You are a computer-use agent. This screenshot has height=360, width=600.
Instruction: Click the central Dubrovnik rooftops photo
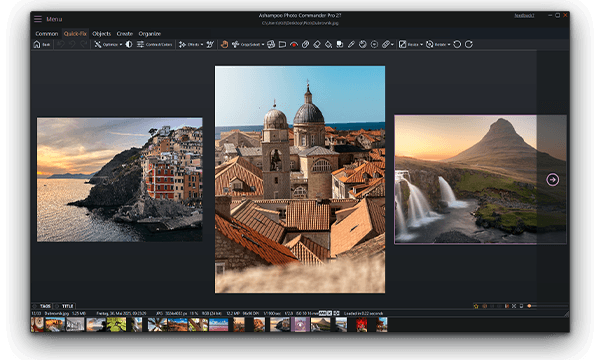coord(300,179)
